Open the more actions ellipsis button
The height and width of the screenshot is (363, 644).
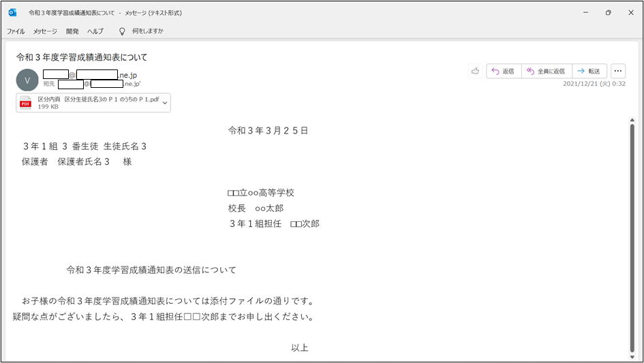[x=618, y=71]
